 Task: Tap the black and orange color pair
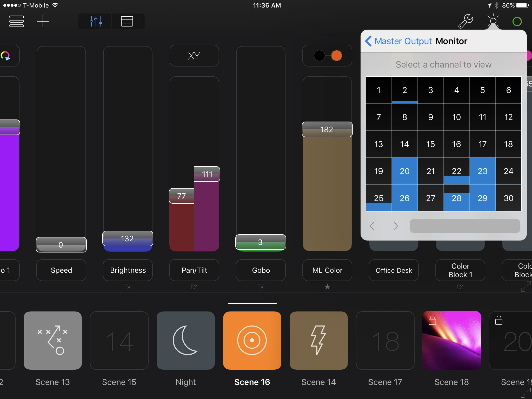pos(327,56)
